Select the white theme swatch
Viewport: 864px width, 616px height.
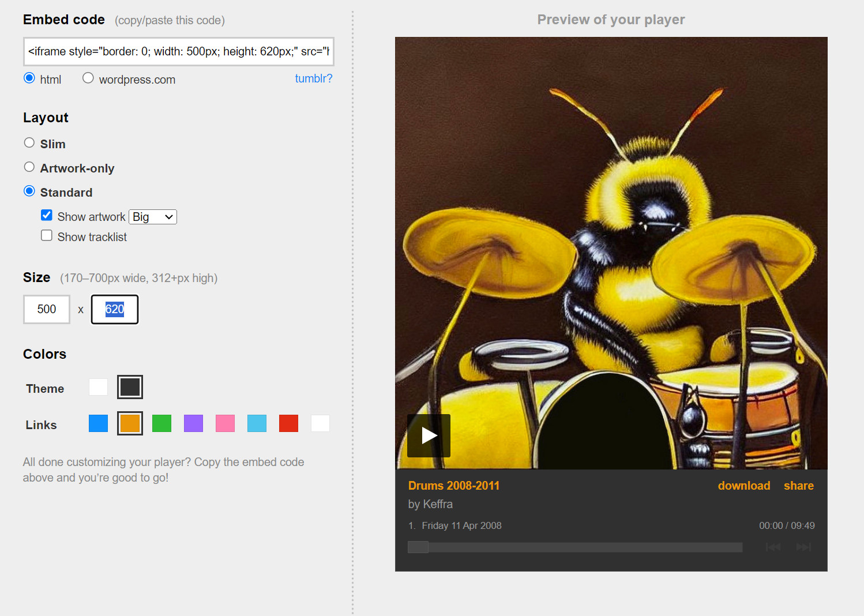98,387
